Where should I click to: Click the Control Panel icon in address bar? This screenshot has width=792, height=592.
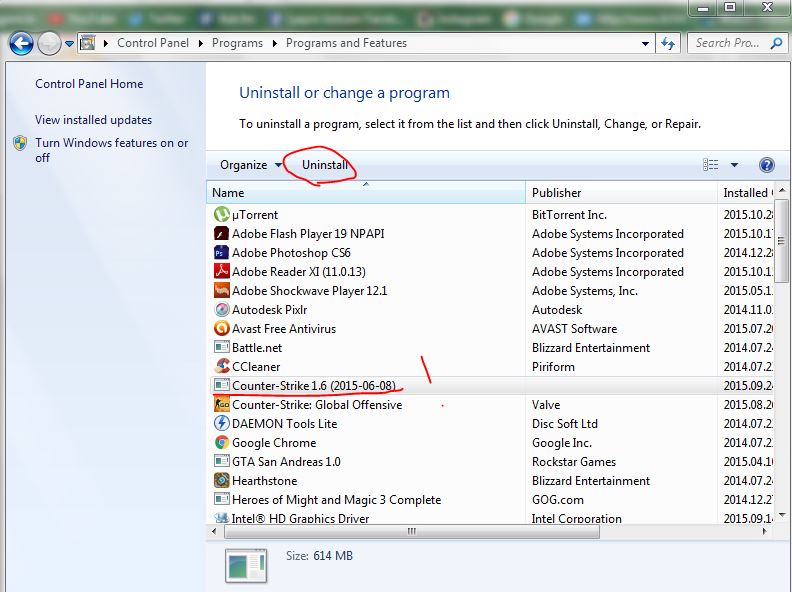88,43
